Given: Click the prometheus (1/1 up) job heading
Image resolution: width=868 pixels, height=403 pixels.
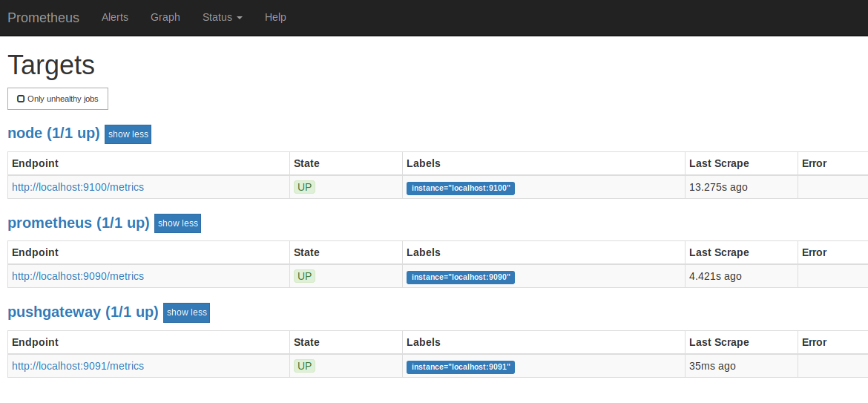Looking at the screenshot, I should pos(79,223).
